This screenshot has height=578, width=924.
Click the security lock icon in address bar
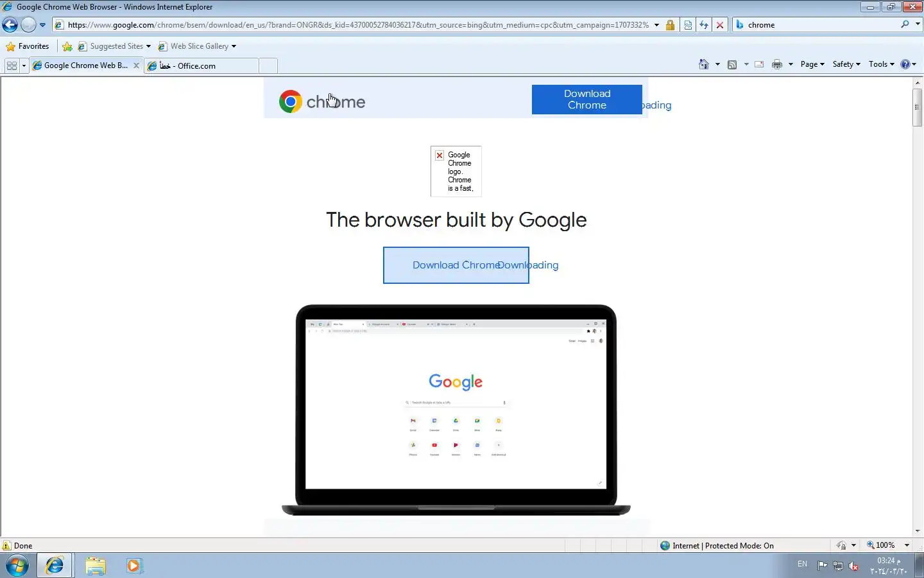click(670, 25)
